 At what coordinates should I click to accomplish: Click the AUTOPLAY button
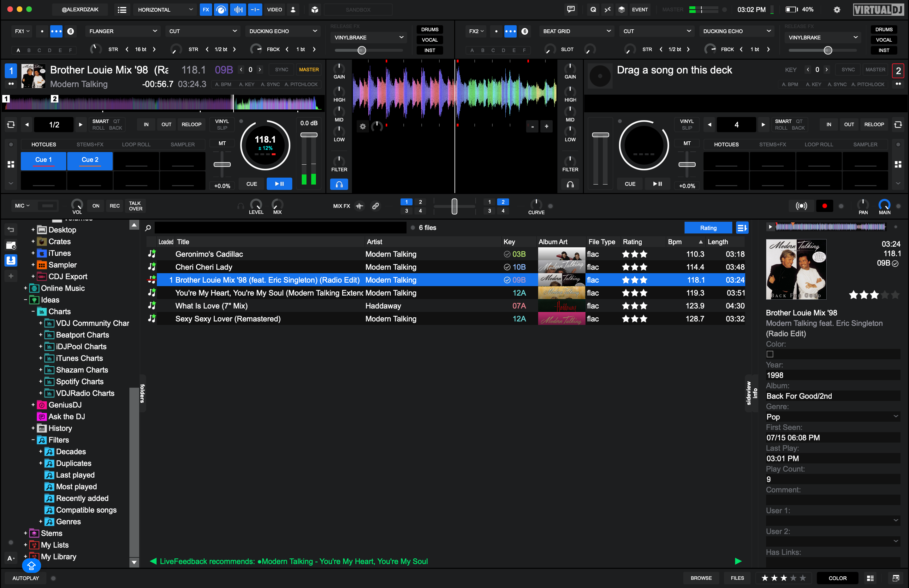26,578
